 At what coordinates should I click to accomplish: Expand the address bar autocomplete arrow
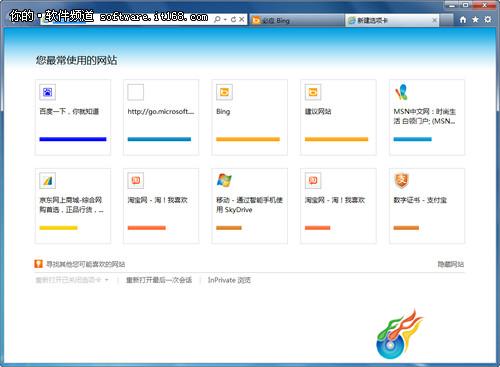point(225,19)
